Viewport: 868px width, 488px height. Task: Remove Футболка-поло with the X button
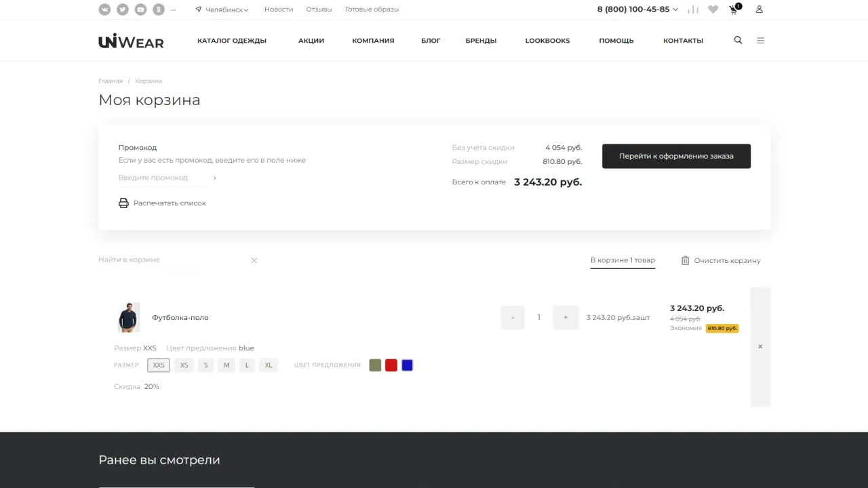tap(760, 346)
